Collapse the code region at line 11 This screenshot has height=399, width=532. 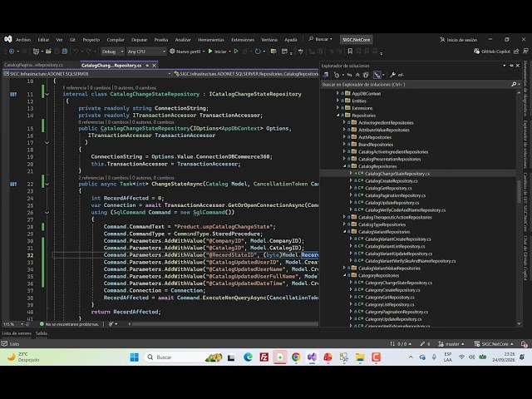click(x=47, y=94)
